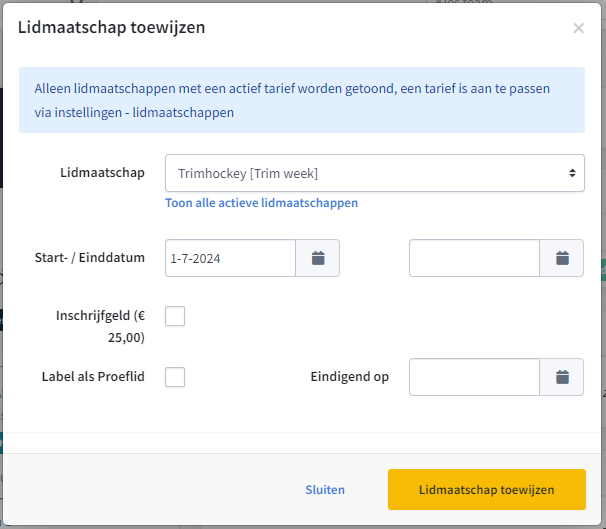Expand the Lidmaatschap dropdown showing Trimhockey [Trim week]
Viewport: 606px width, 529px height.
[x=375, y=173]
